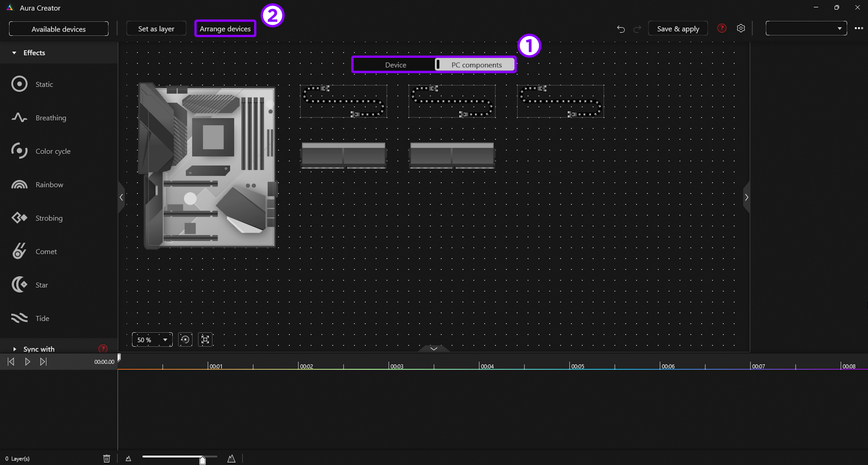Choose the Color cycle effect

(41, 151)
